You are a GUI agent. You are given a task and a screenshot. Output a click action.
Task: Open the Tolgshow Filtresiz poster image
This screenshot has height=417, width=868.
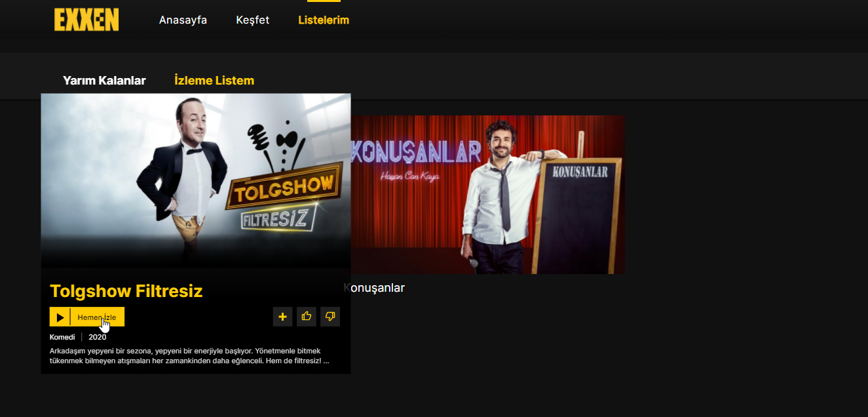(196, 180)
